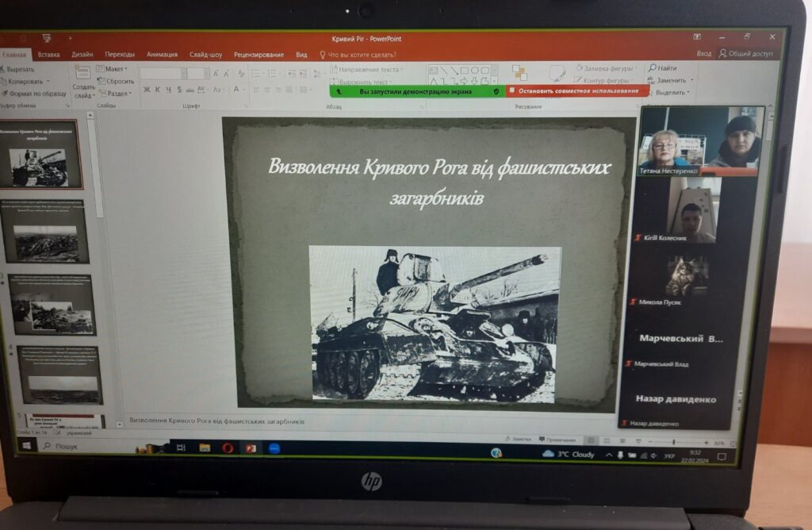The width and height of the screenshot is (812, 530).
Task: Click the Quick Styles icon
Action: (x=557, y=73)
